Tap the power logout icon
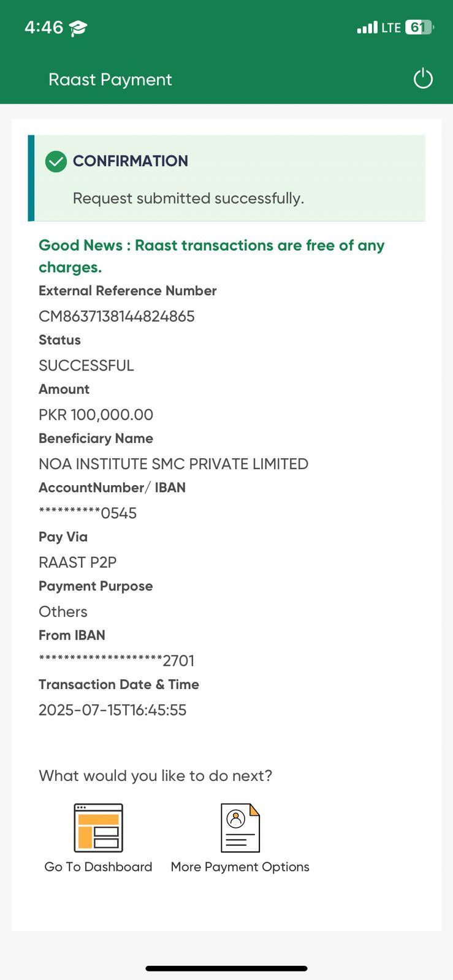The height and width of the screenshot is (980, 453). (x=423, y=79)
